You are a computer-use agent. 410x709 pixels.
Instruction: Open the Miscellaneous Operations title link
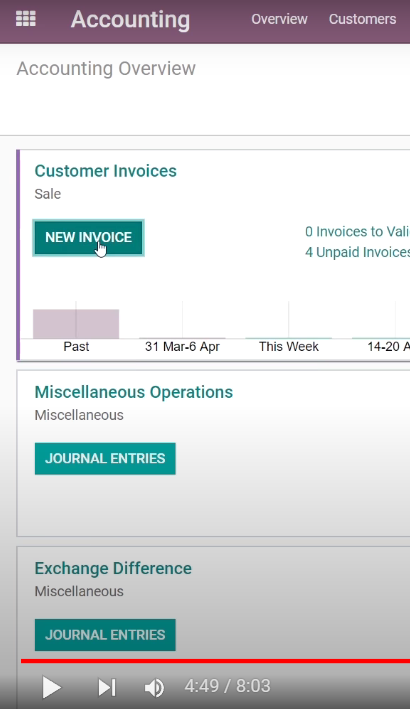[x=134, y=392]
